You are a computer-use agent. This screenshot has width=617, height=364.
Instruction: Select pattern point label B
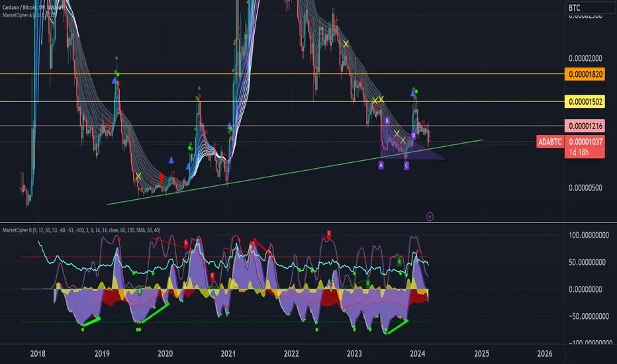(x=387, y=121)
